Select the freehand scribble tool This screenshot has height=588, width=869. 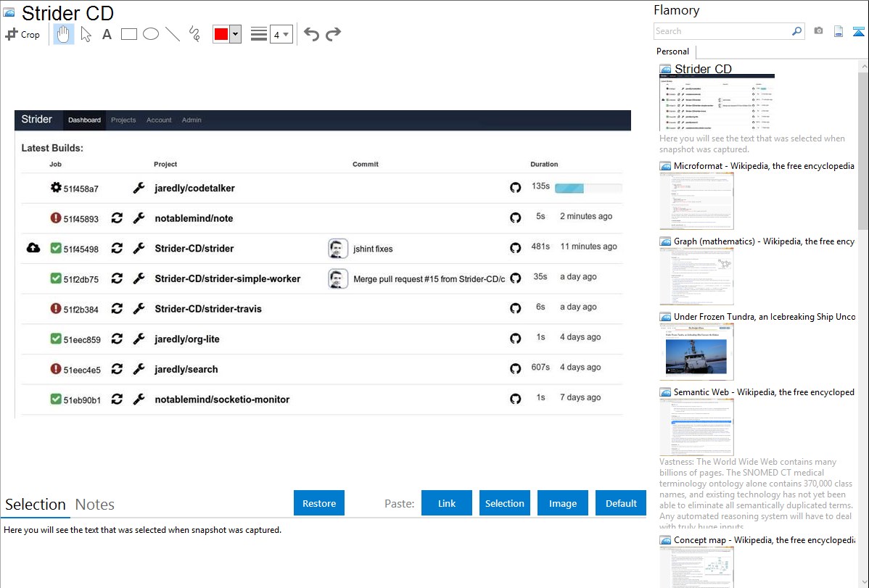(194, 34)
